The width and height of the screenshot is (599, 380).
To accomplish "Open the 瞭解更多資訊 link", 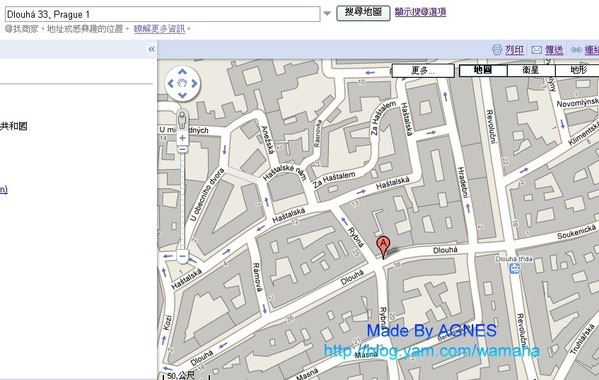I will point(159,29).
